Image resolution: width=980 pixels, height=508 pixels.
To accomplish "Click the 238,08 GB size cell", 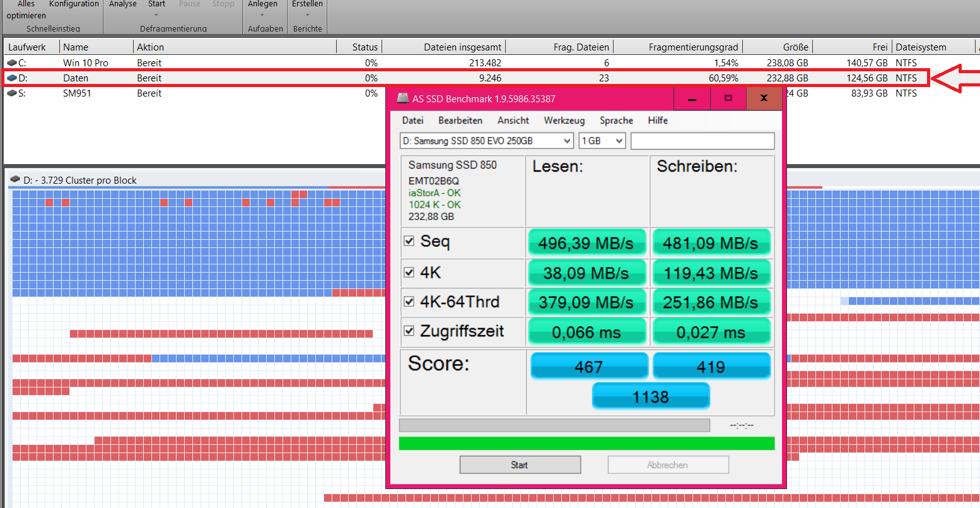I will [x=788, y=62].
